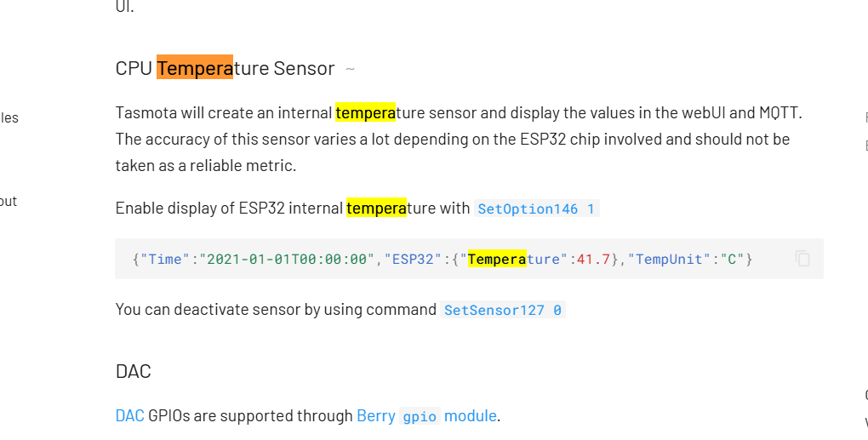Click the 2021-01-01T00:00:00 timestamp string
Viewport: 868px width, 440px height.
pos(288,259)
